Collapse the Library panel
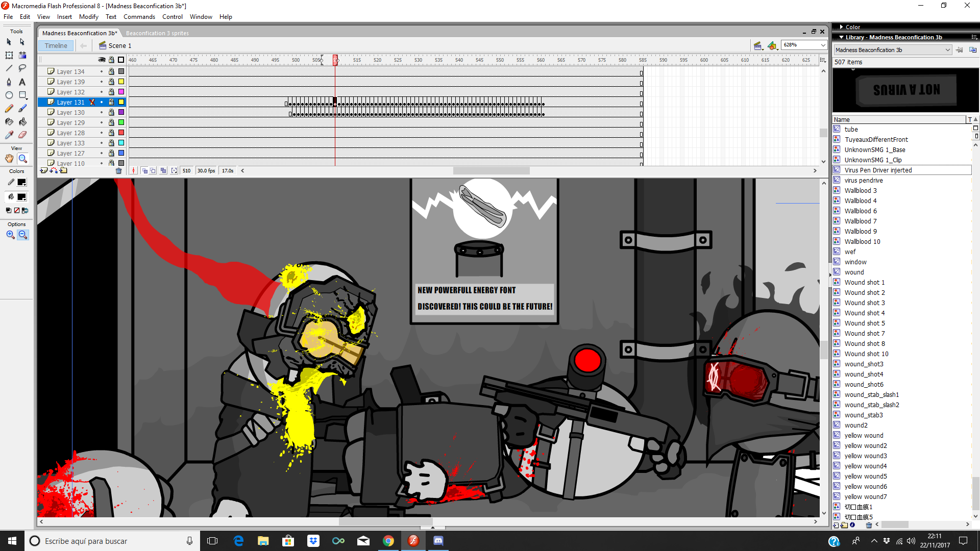This screenshot has height=551, width=980. (842, 37)
